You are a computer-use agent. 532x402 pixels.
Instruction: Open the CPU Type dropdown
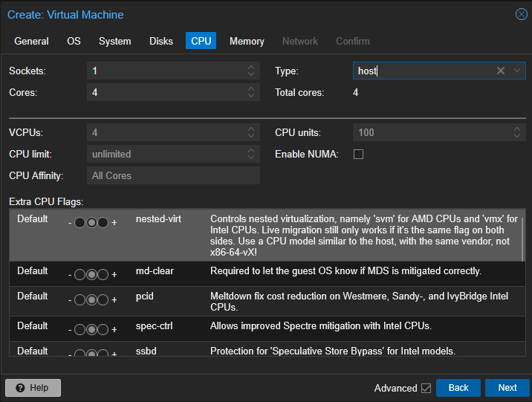[517, 71]
